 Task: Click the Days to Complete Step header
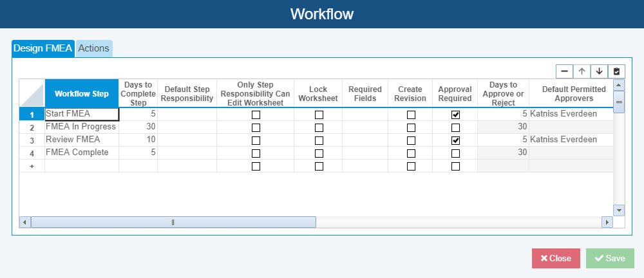tap(138, 93)
